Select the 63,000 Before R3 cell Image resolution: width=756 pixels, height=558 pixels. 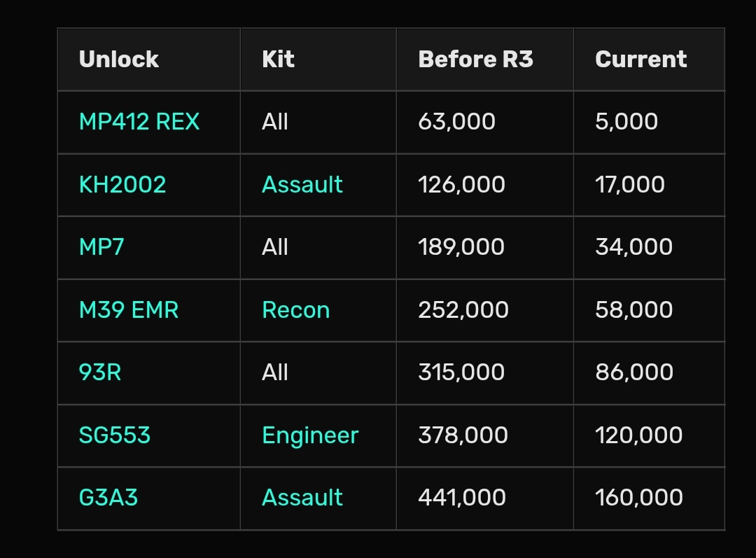[485, 122]
